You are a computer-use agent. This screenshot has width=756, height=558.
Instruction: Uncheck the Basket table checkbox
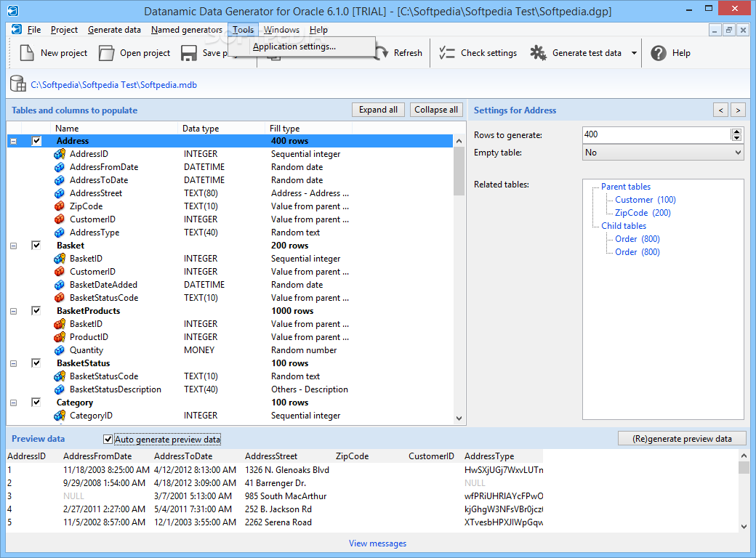36,246
